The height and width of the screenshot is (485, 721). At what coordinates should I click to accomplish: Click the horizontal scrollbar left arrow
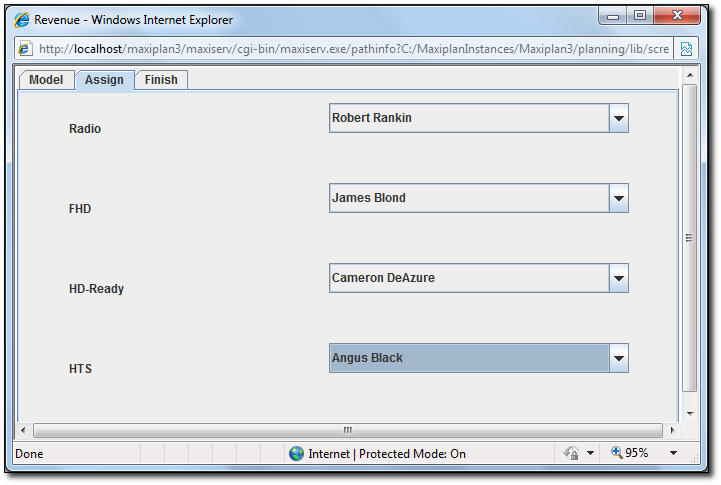(24, 430)
